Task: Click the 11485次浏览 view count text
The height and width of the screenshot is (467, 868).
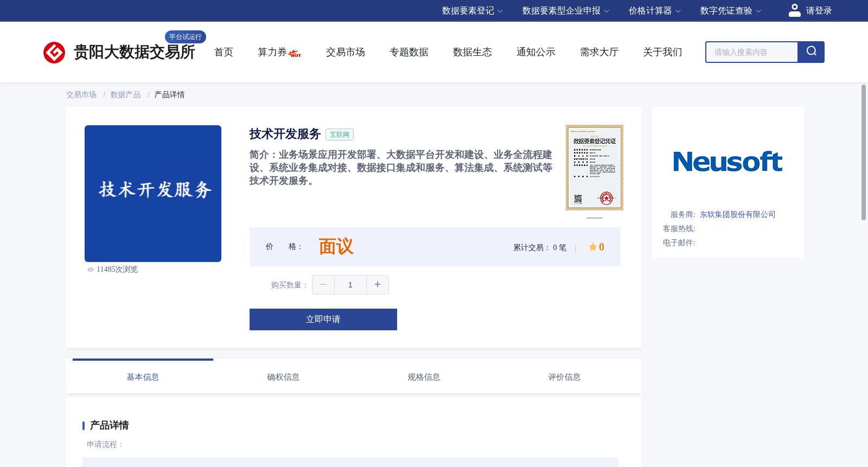Action: click(117, 270)
